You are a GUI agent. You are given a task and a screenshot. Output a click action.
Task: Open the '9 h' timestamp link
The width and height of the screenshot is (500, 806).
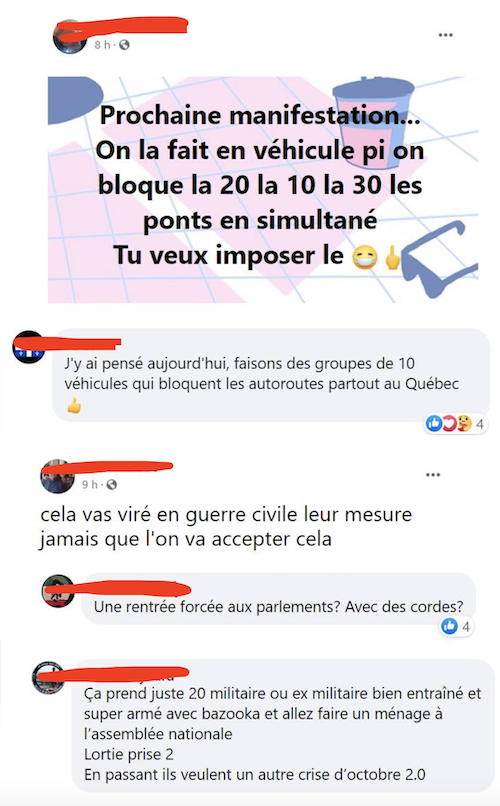click(89, 485)
